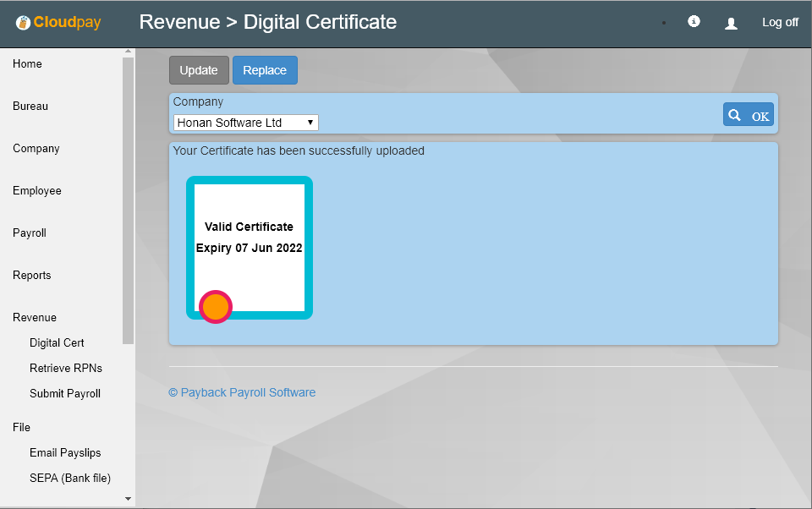
Task: Open Payback Payroll Software footer link
Action: pos(242,392)
